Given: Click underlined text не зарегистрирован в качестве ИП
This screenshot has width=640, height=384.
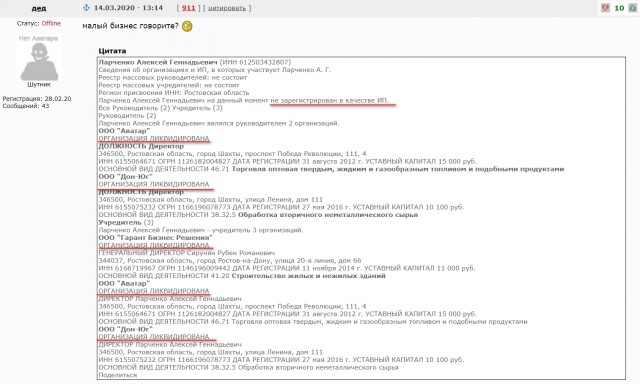Looking at the screenshot, I should click(x=330, y=100).
